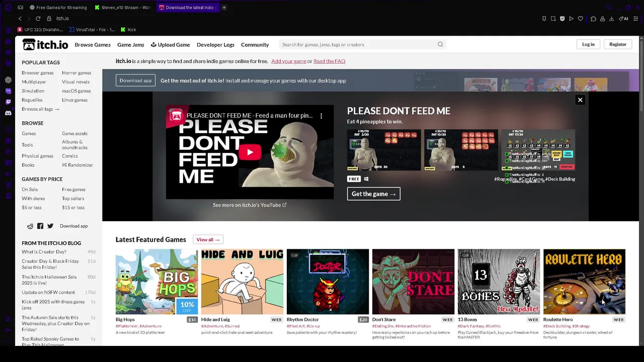The image size is (644, 362).
Task: Open Read the FAQ link
Action: pos(329,61)
